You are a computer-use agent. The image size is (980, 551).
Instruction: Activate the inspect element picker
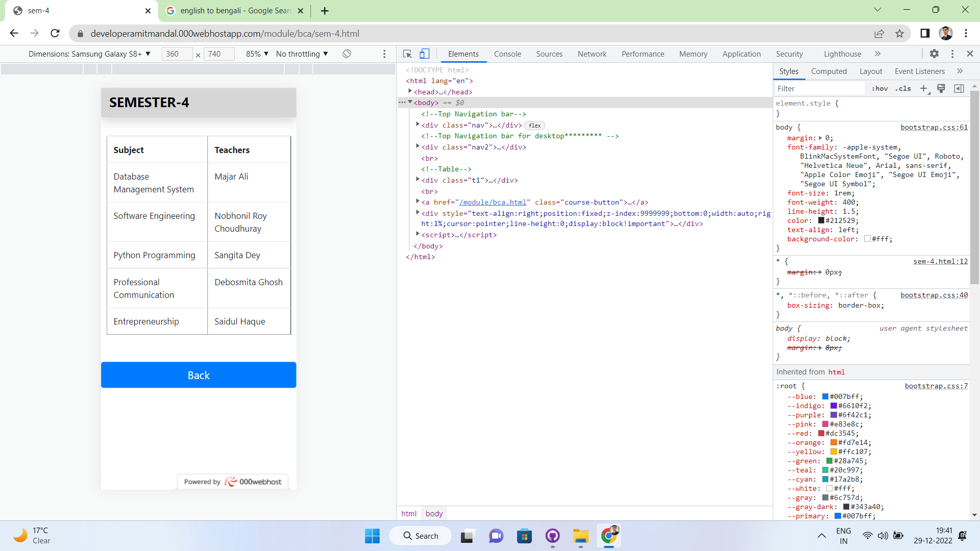[407, 54]
